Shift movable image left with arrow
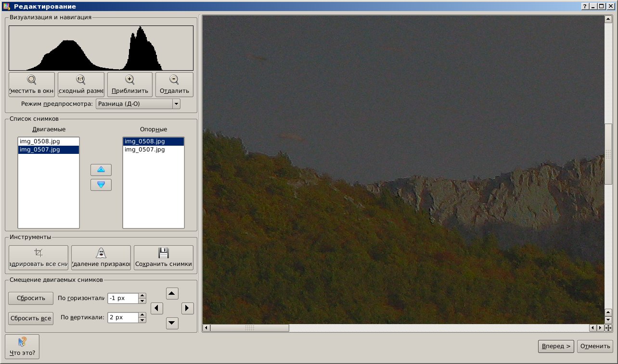618x364 pixels. 157,308
